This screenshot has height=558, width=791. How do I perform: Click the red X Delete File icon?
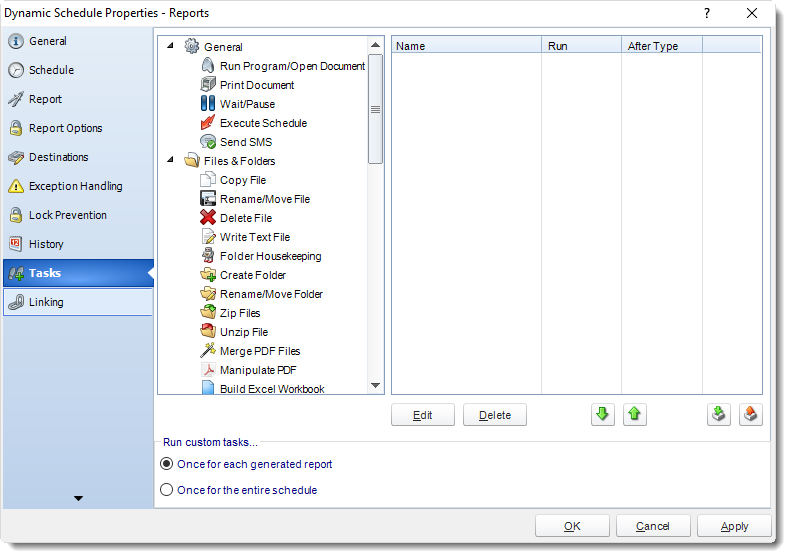coord(207,217)
